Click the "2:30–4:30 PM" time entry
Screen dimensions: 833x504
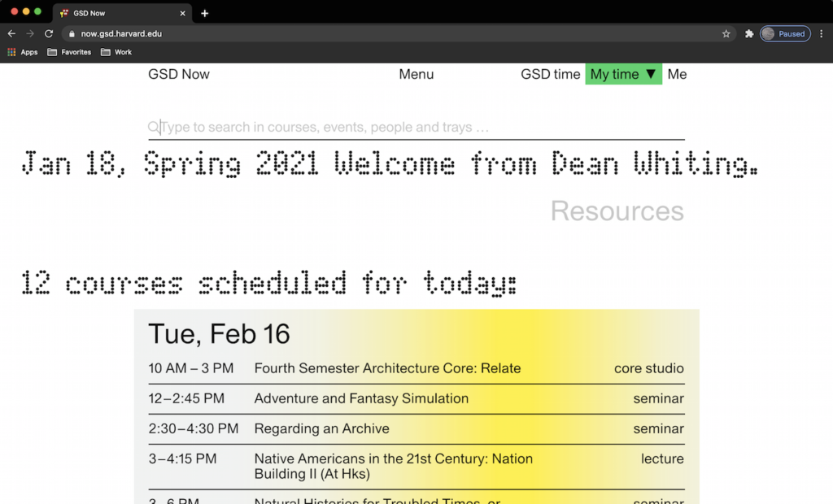194,428
